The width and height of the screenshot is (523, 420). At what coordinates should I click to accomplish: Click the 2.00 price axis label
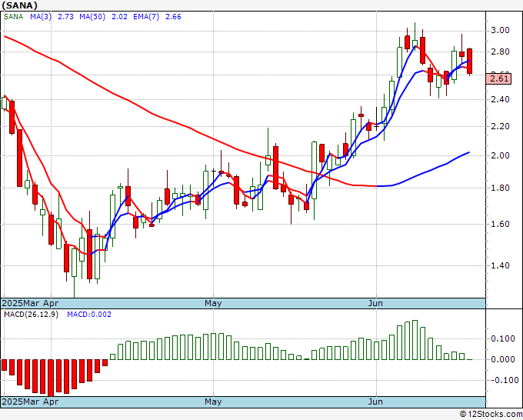tap(501, 156)
